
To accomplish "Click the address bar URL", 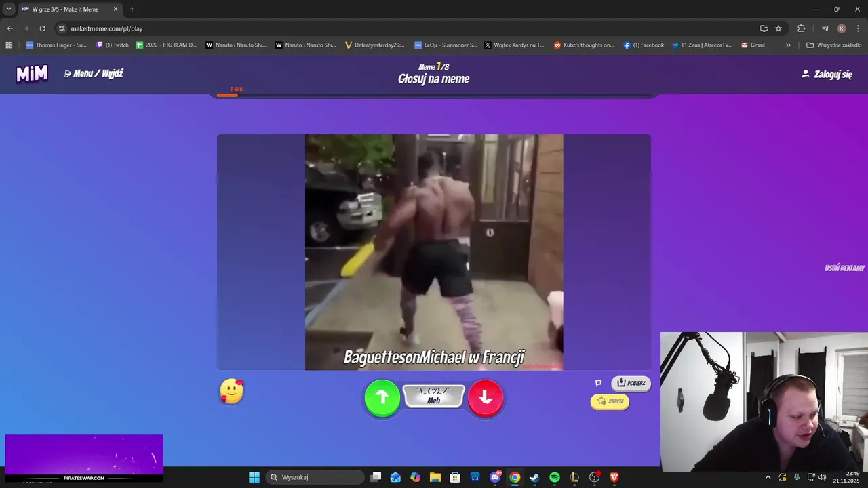I will (106, 28).
